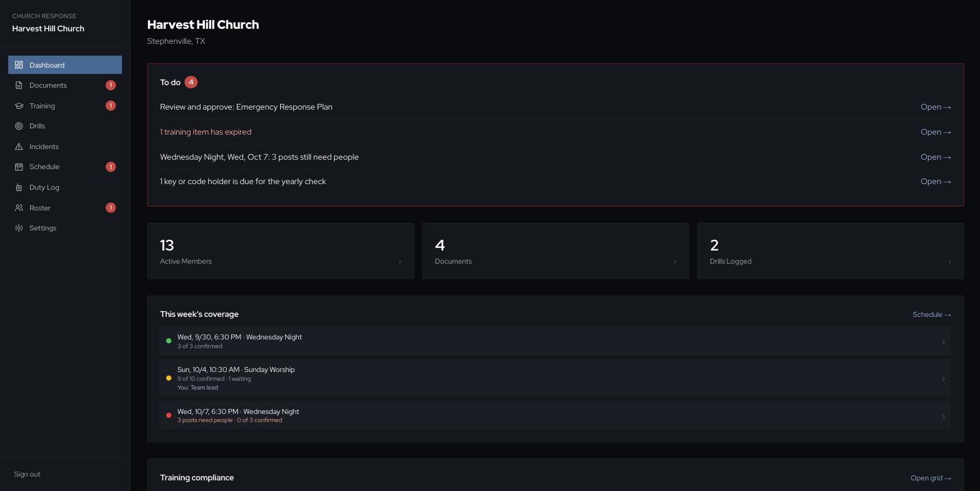Click the Drills target icon

click(x=19, y=126)
